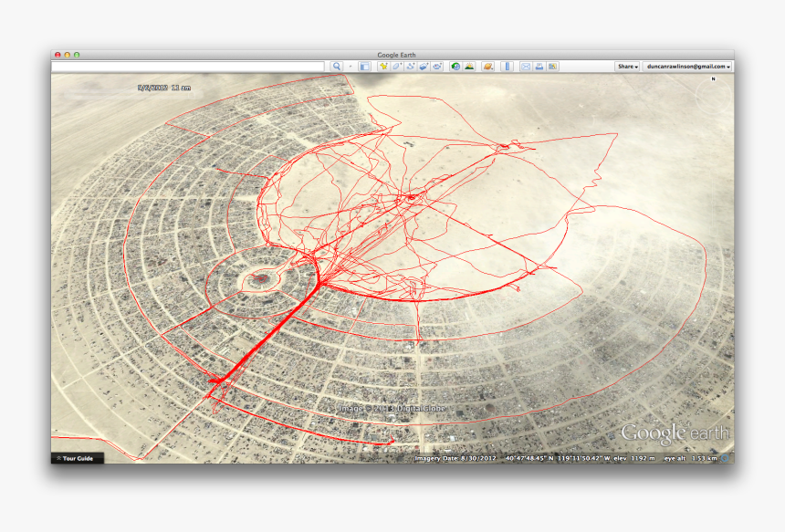Email the current view
The image size is (785, 532).
coord(525,66)
